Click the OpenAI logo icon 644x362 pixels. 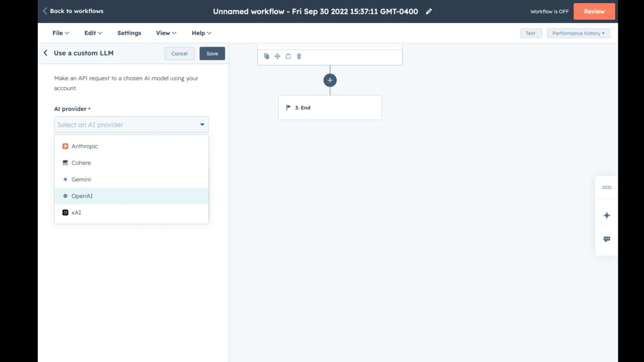click(65, 196)
